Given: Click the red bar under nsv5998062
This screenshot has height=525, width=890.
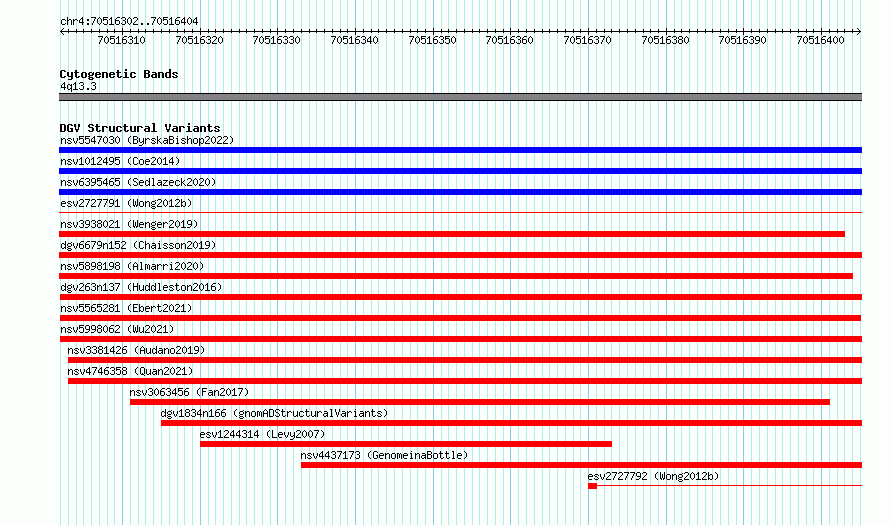Looking at the screenshot, I should (x=460, y=339).
